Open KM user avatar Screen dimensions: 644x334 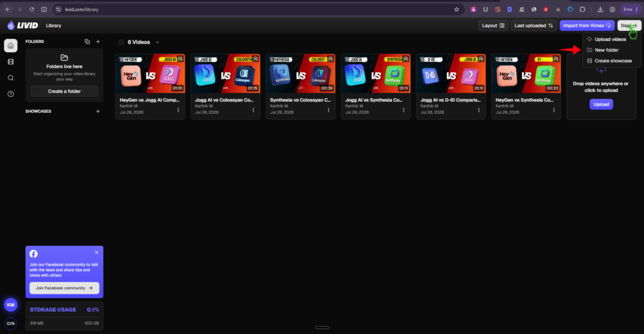coord(11,305)
